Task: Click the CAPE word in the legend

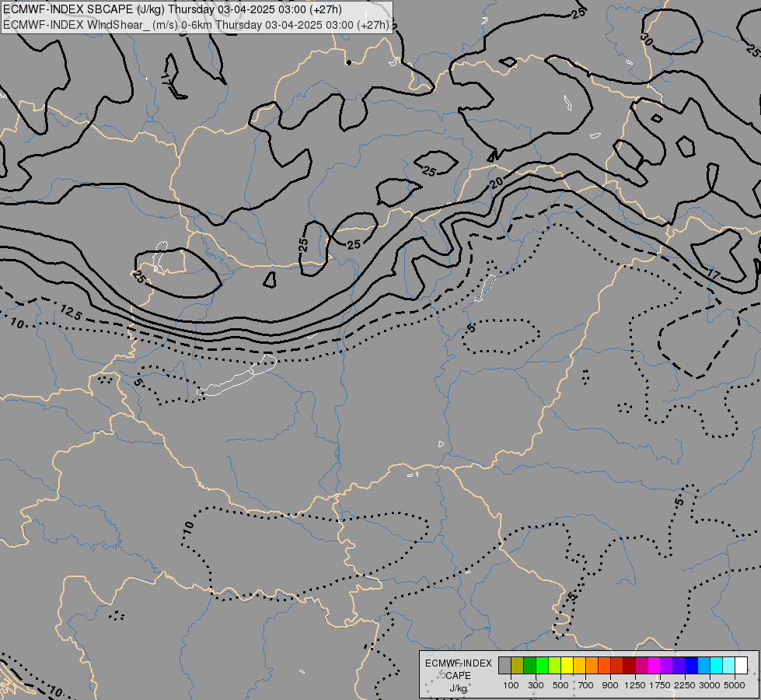Action: tap(458, 676)
